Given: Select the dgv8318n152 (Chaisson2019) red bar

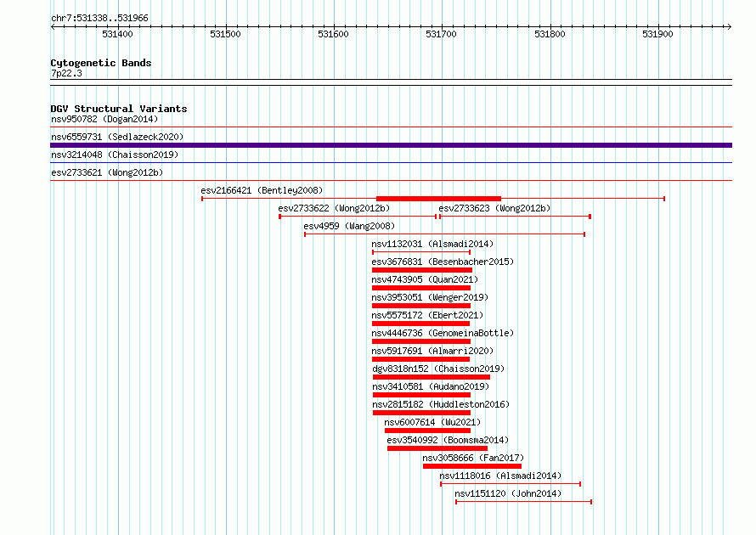Looking at the screenshot, I should click(x=432, y=377).
